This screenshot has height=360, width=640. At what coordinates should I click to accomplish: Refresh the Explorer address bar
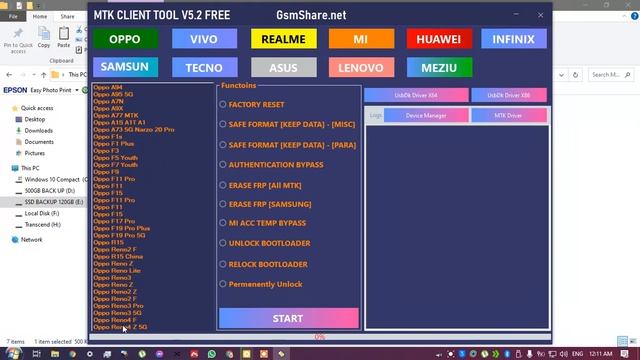tap(576, 75)
